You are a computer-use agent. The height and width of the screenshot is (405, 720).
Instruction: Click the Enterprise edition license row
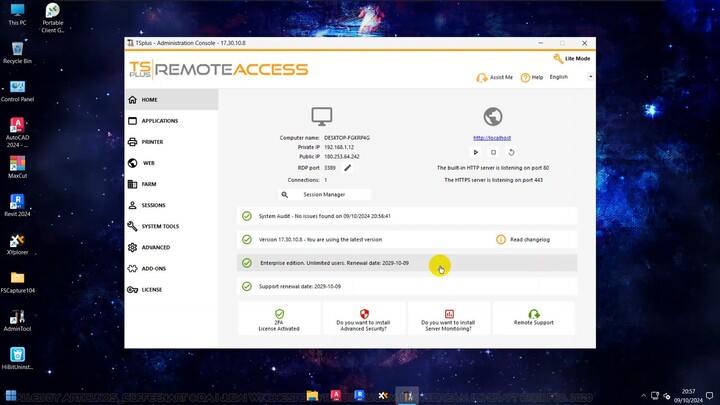pyautogui.click(x=407, y=263)
